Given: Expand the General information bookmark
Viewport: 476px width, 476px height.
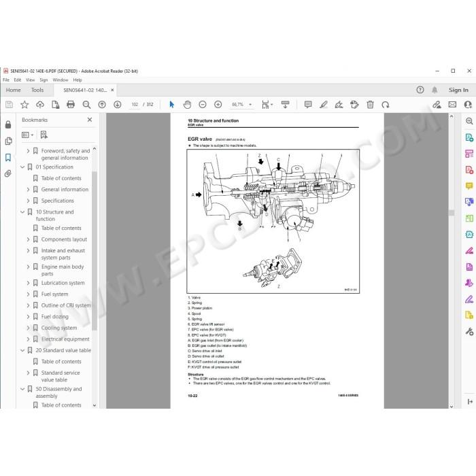Looking at the screenshot, I should 29,190.
